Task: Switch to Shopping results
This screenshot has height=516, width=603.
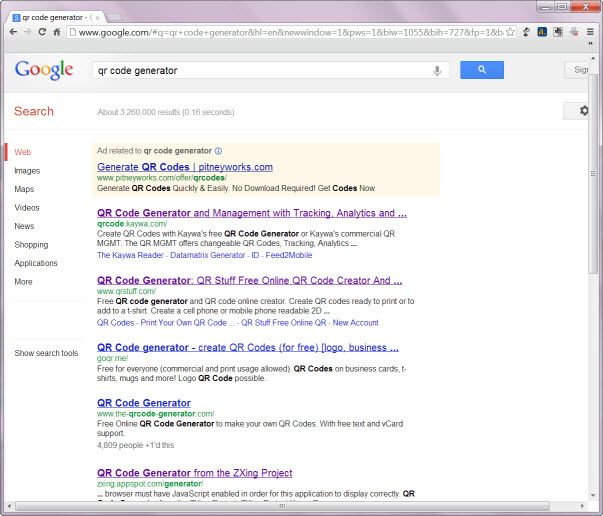Action: (x=31, y=245)
